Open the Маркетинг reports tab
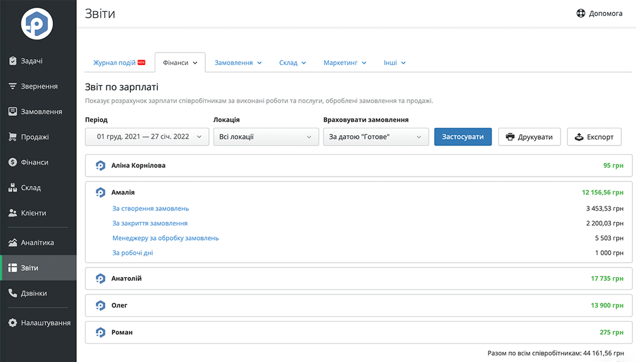Screen dimensions: 644x362 345,63
